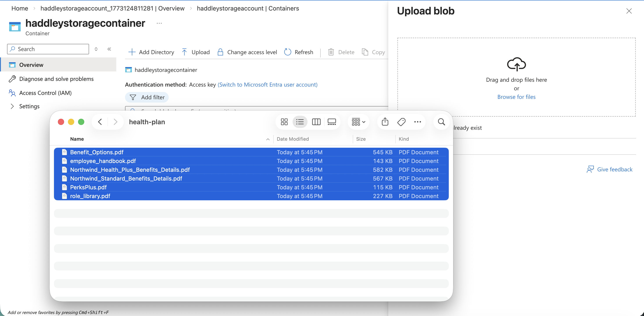The width and height of the screenshot is (644, 316).
Task: Open Finder more actions ellipsis menu
Action: (x=417, y=122)
